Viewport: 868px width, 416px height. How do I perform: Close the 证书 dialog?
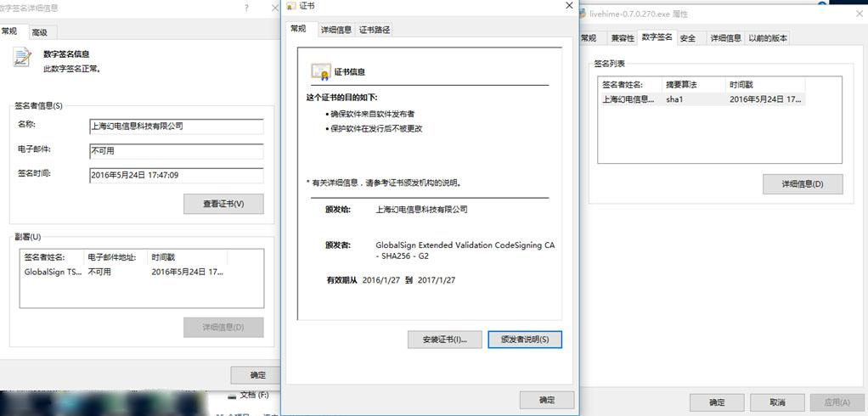click(x=569, y=6)
